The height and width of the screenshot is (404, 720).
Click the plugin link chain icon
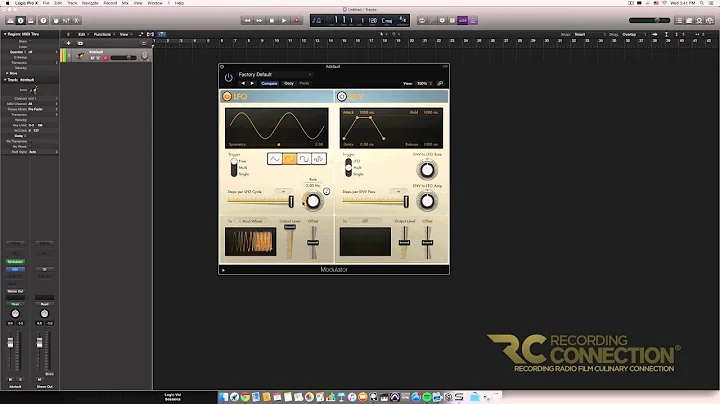point(440,84)
